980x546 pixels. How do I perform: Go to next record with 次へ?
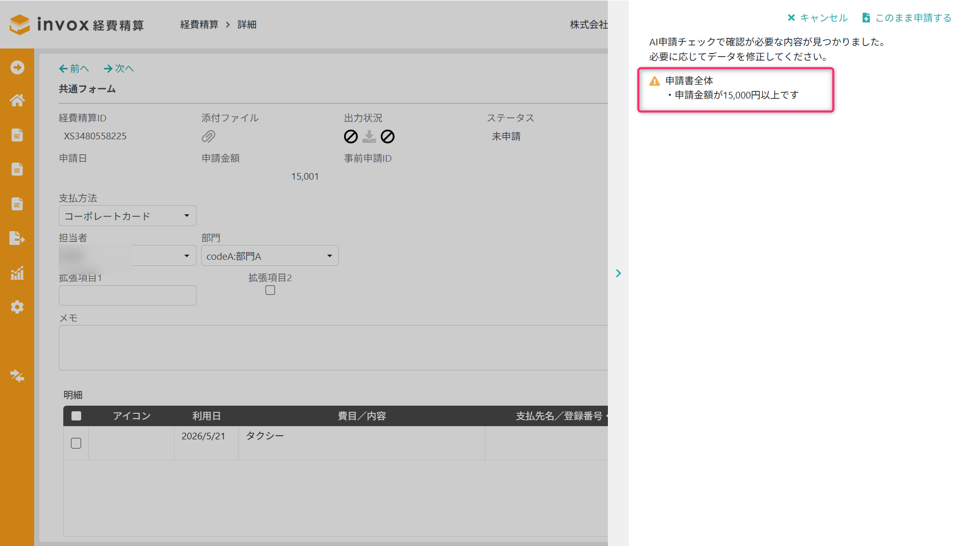pos(119,68)
